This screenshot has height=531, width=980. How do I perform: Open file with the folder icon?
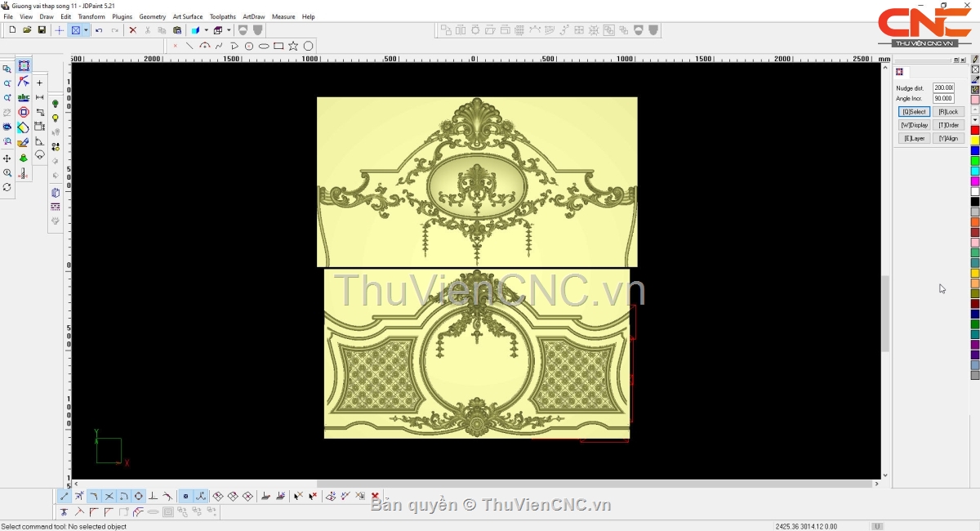coord(27,30)
